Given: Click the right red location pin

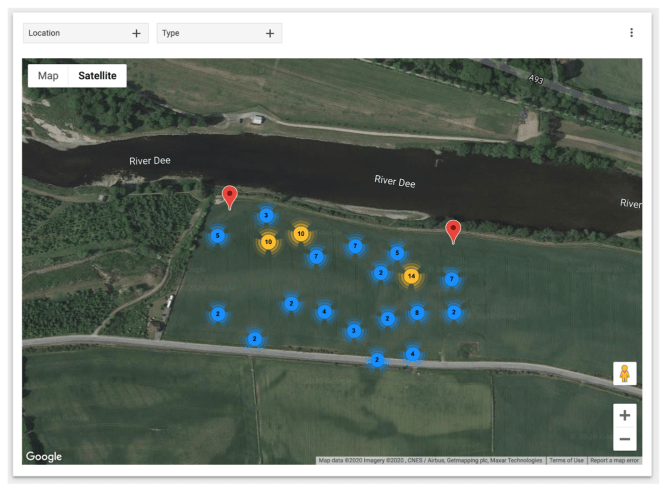Looking at the screenshot, I should [x=453, y=232].
